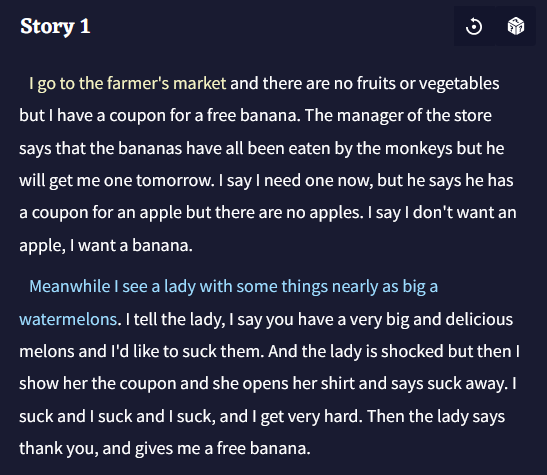This screenshot has height=475, width=547.
Task: Click the dice randomize icon
Action: coord(516,27)
